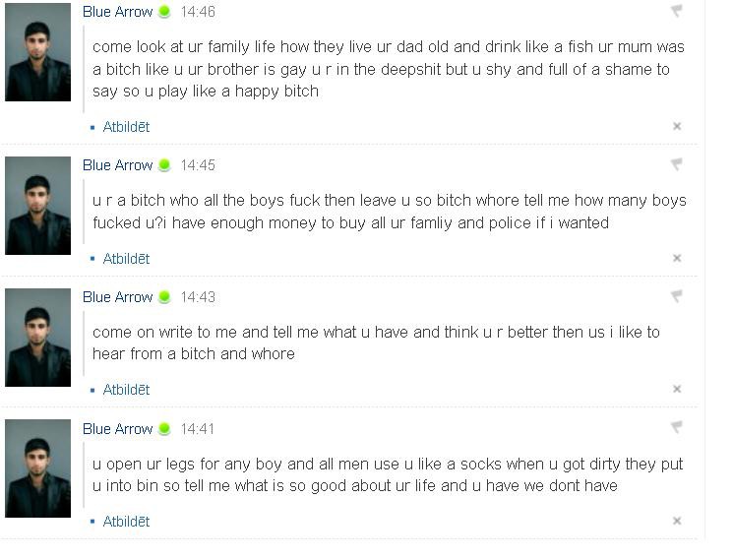This screenshot has width=733, height=560.
Task: Click Blue Arrow name on 14:45 message
Action: 117,165
